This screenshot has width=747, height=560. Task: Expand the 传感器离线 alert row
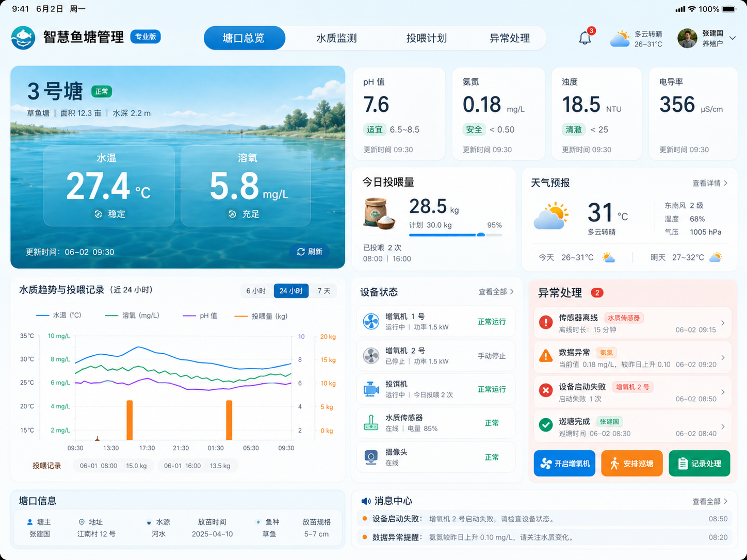click(632, 323)
